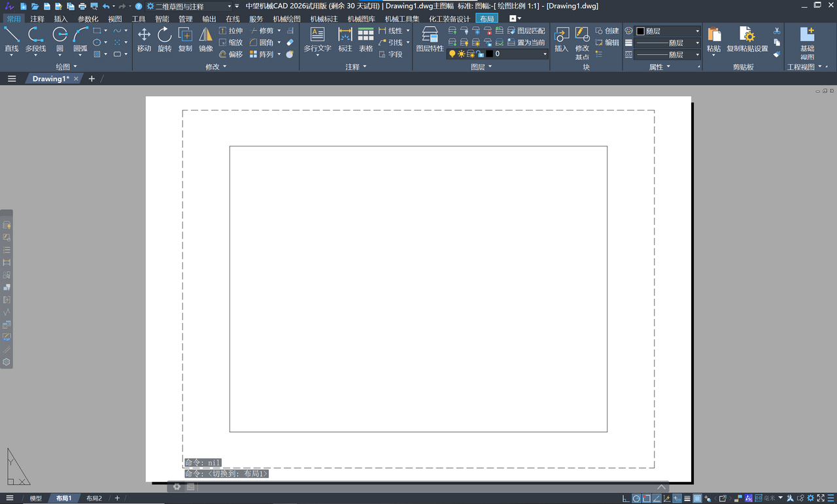837x504 pixels.
Task: Open the workspace dropdown 二维草图与注释
Action: coord(193,7)
